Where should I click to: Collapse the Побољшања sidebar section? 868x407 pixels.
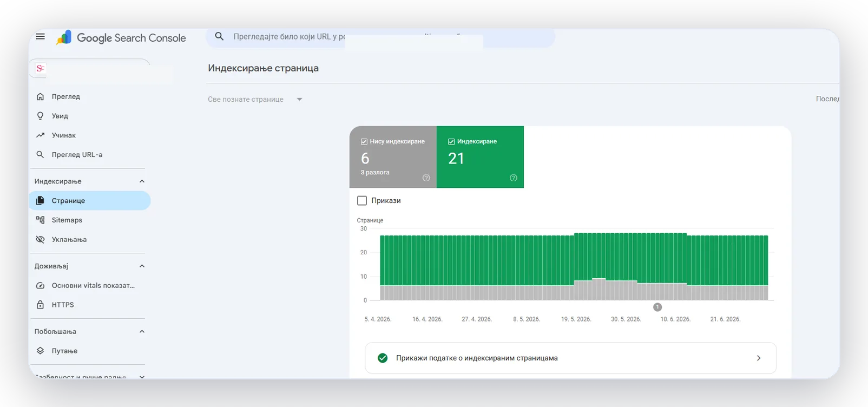(x=142, y=331)
